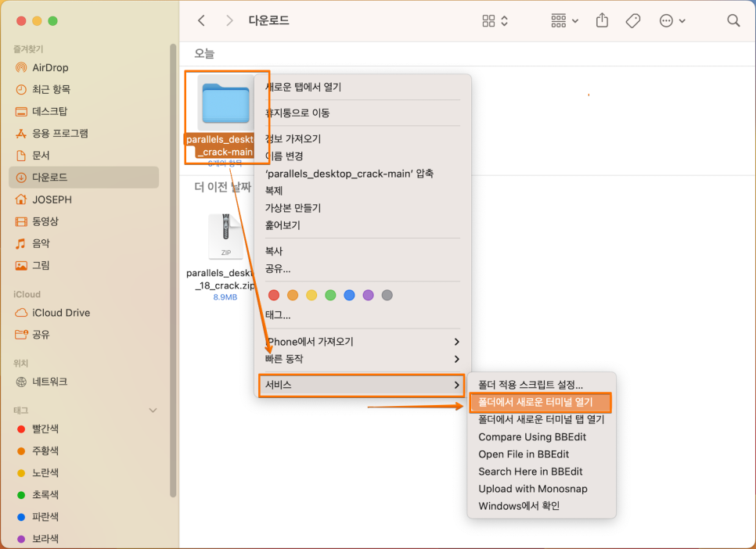This screenshot has width=756, height=549.
Task: Choose 훑어보기 in context menu
Action: [362, 225]
